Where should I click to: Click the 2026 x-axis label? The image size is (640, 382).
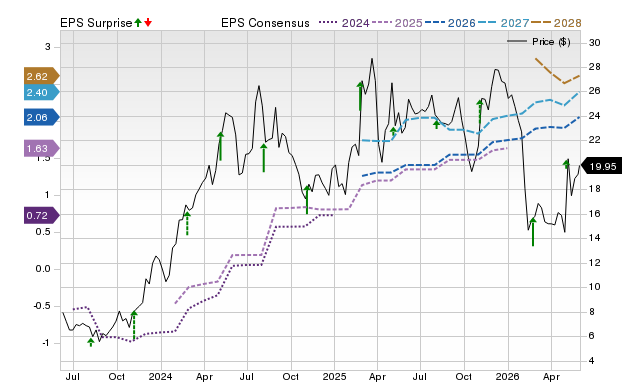coord(507,376)
